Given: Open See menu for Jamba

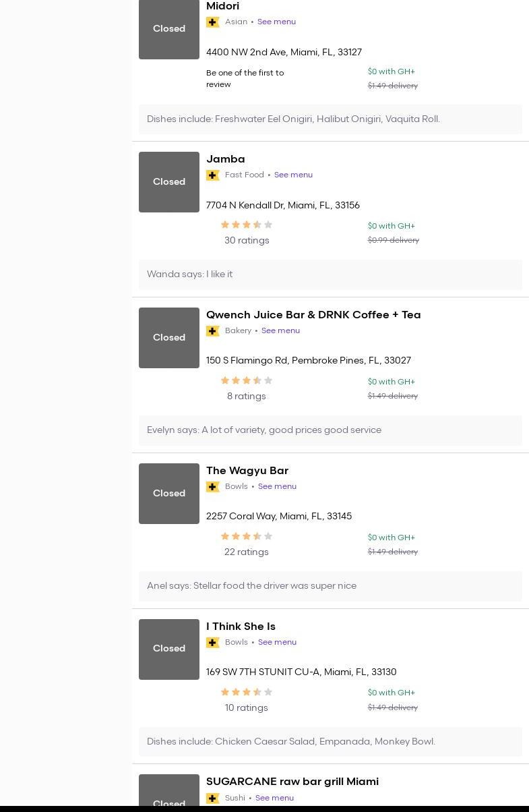Looking at the screenshot, I should click(293, 175).
